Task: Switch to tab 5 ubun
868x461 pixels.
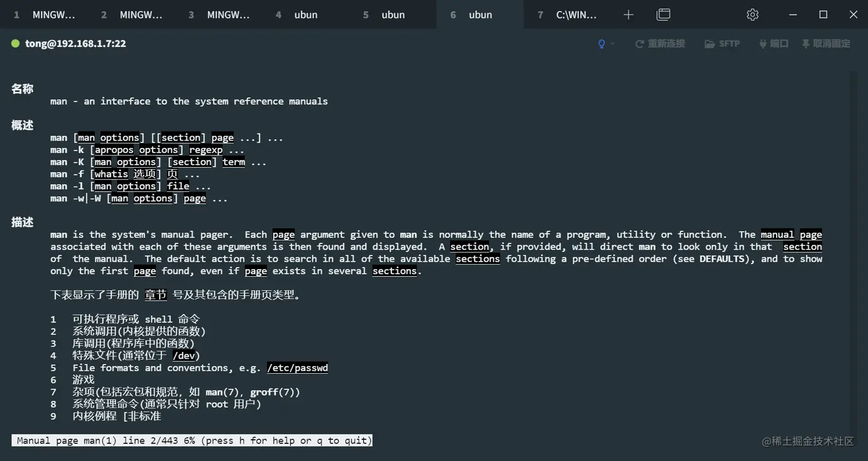Action: [393, 15]
